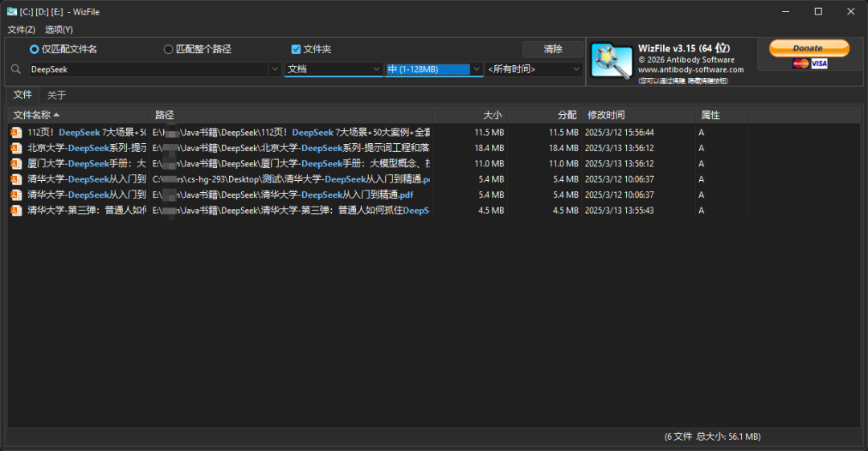Select file name 112页！DeepSeek 7大场景+50
868x451 pixels.
point(87,133)
